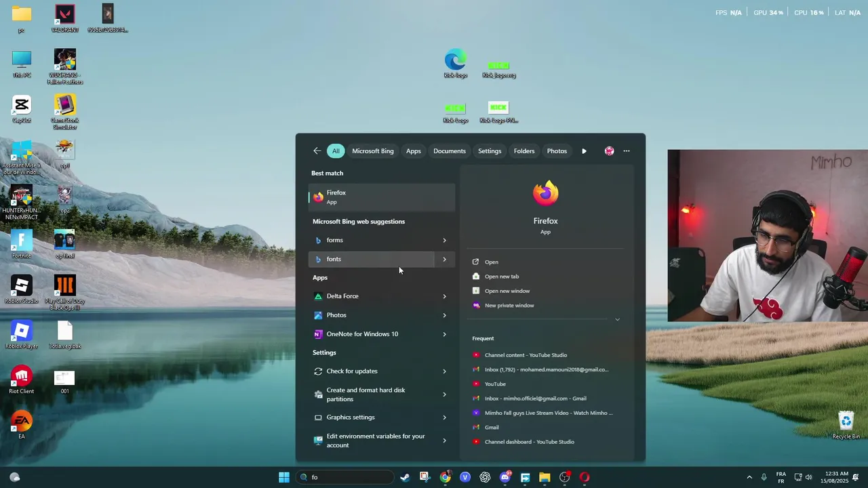Open the search user profile avatar

(x=609, y=151)
